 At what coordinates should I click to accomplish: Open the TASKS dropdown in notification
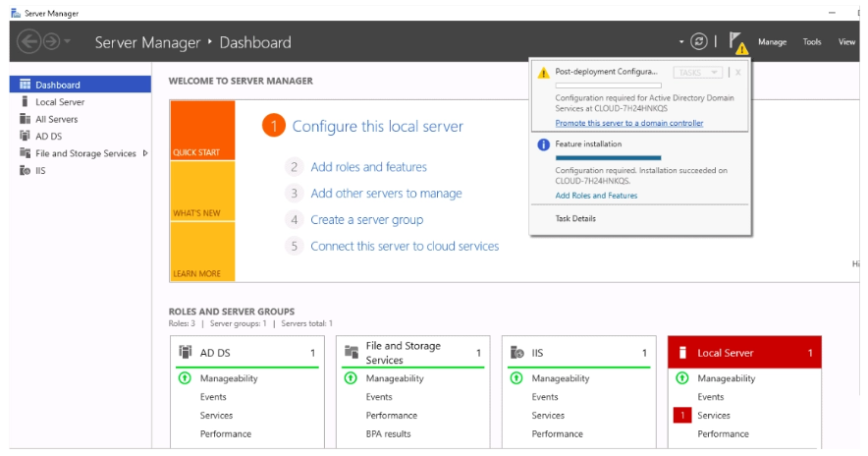pyautogui.click(x=698, y=73)
